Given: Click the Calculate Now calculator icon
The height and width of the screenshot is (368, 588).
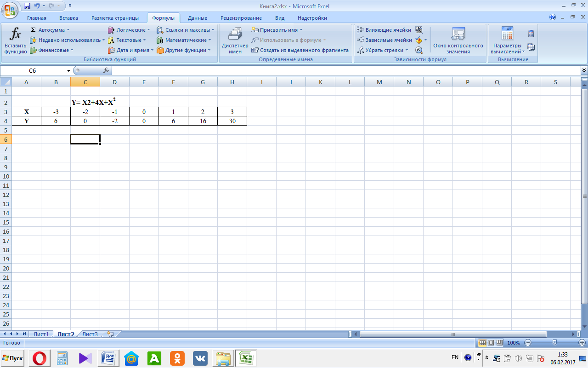Looking at the screenshot, I should (x=531, y=34).
